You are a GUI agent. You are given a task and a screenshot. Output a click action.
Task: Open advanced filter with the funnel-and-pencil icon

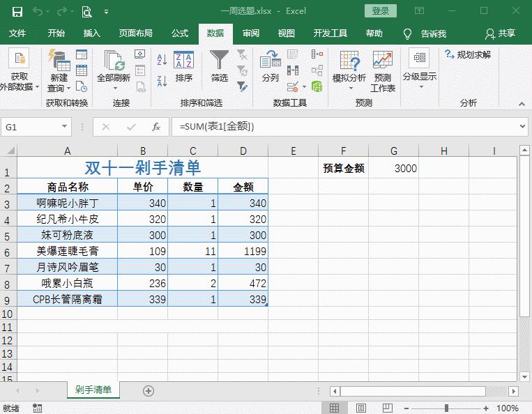pos(242,86)
